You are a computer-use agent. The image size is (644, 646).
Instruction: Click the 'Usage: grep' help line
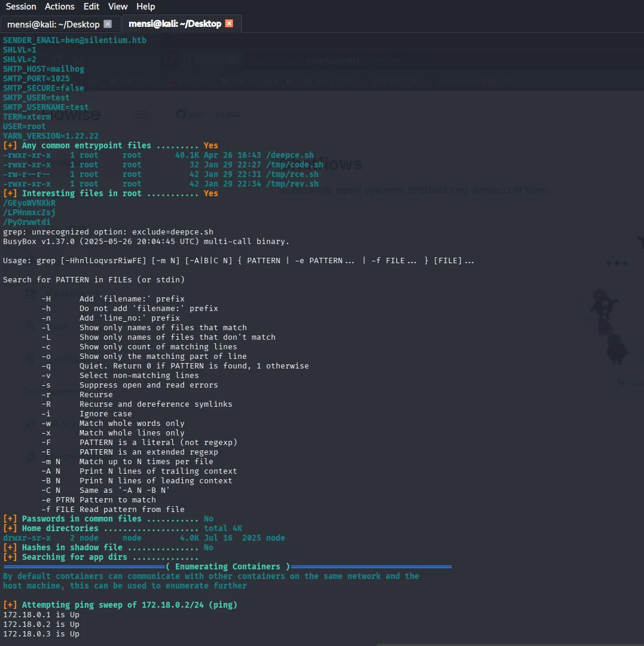(239, 260)
